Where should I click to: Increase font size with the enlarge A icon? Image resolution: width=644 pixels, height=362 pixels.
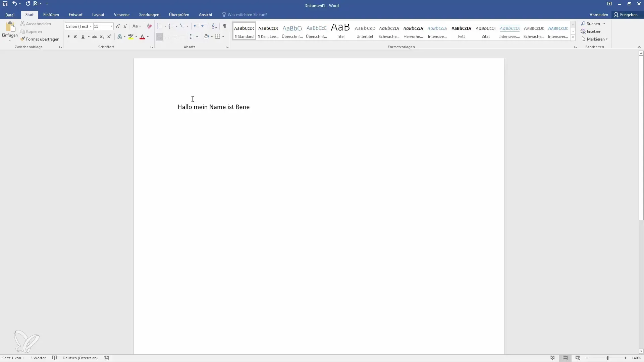pyautogui.click(x=118, y=26)
